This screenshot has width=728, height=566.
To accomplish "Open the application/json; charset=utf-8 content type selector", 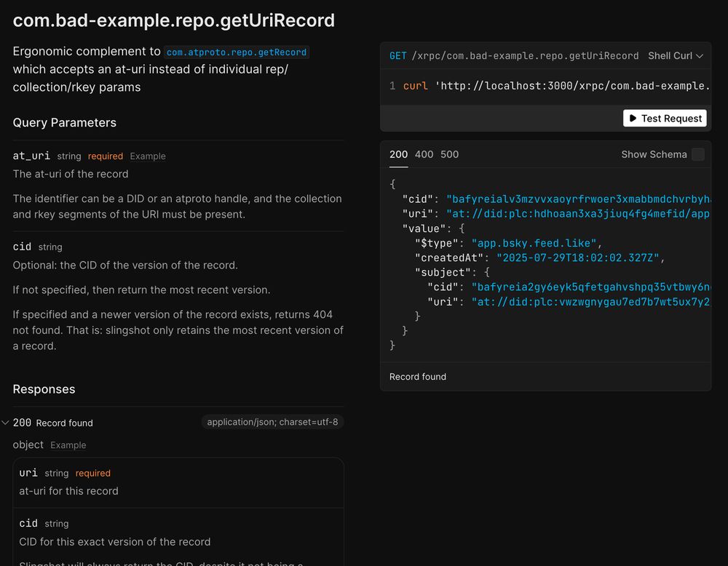I will coord(272,422).
